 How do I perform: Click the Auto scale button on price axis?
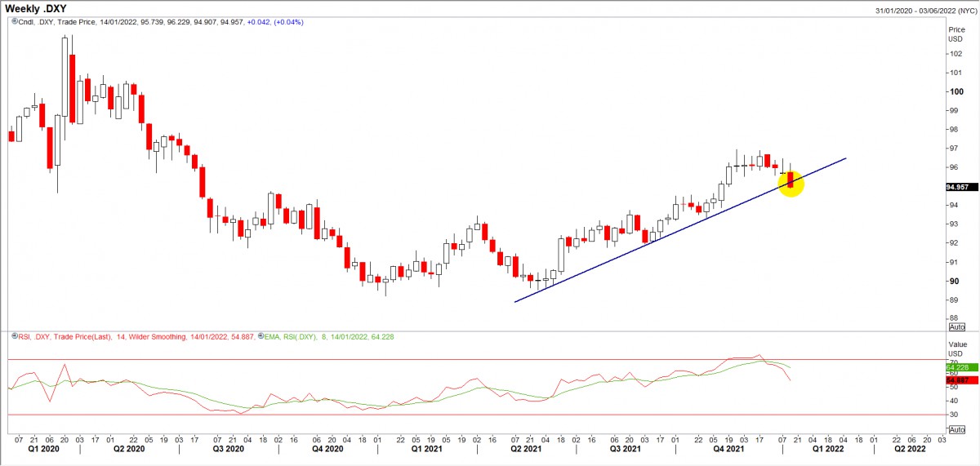(957, 326)
